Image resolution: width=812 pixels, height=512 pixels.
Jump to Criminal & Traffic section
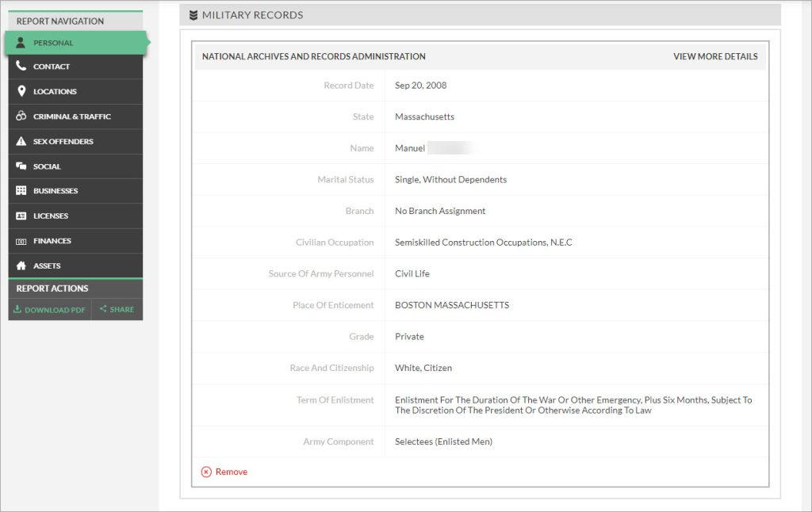coord(75,116)
